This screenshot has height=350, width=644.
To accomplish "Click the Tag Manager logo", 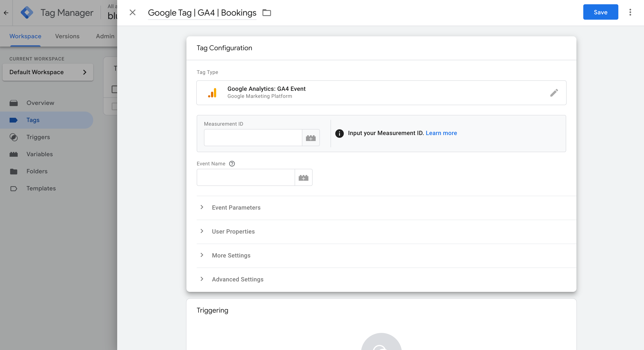I will point(27,12).
